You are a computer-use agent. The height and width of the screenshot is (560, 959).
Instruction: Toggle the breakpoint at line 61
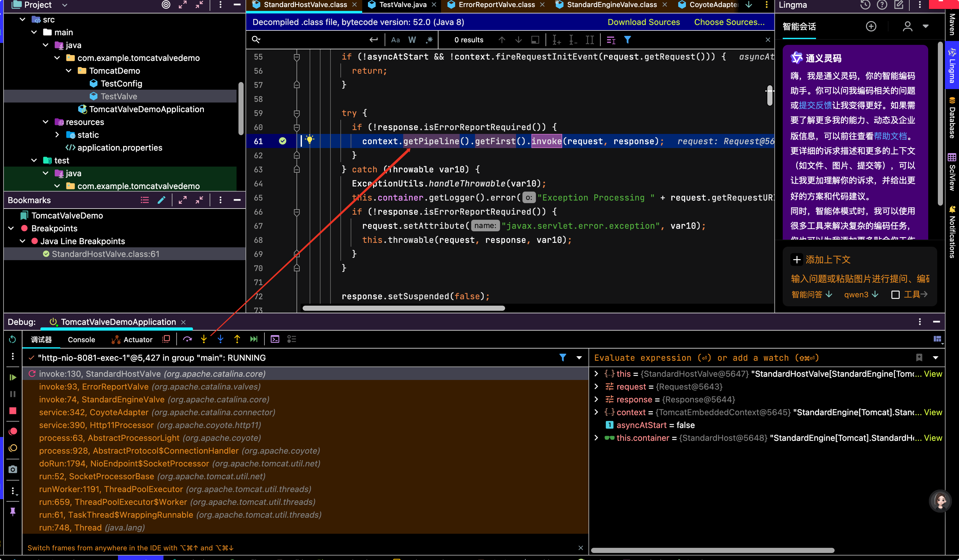point(282,141)
